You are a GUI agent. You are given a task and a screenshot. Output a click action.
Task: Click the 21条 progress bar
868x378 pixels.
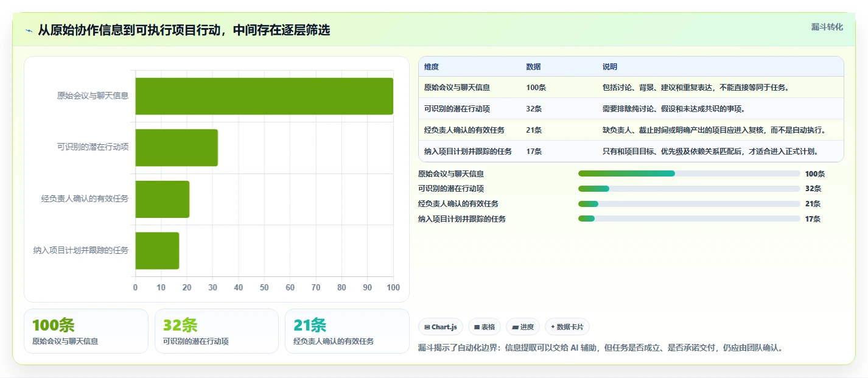[x=689, y=204]
